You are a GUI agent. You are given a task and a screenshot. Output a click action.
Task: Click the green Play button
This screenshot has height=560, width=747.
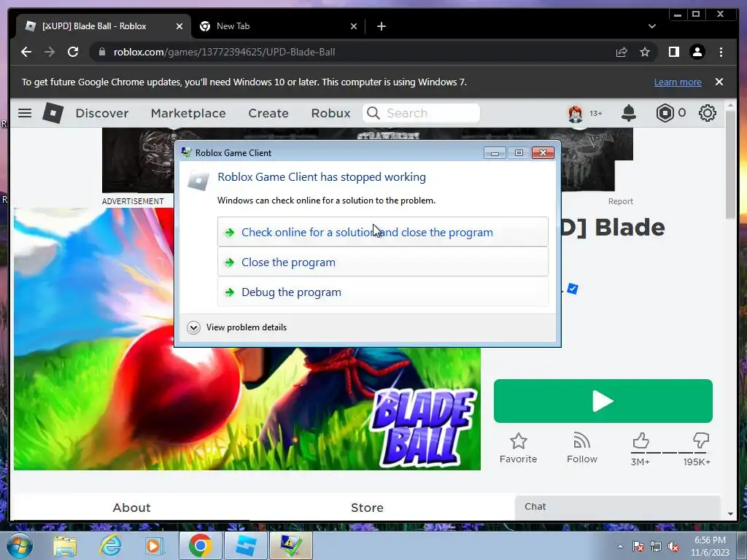coord(603,401)
